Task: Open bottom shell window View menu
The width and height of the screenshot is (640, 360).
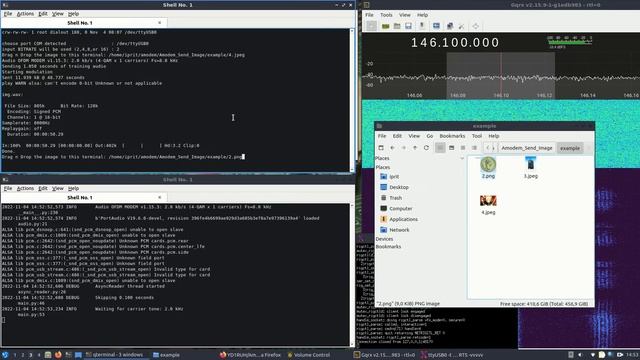Action: 58,188
